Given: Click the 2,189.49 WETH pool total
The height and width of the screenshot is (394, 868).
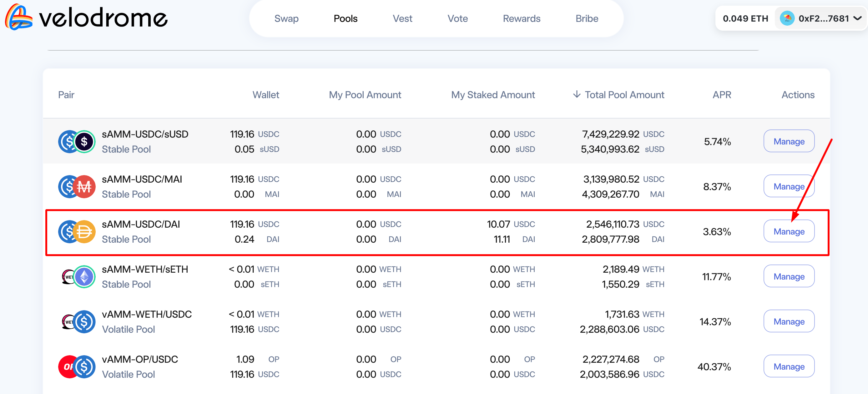Looking at the screenshot, I should pos(633,269).
